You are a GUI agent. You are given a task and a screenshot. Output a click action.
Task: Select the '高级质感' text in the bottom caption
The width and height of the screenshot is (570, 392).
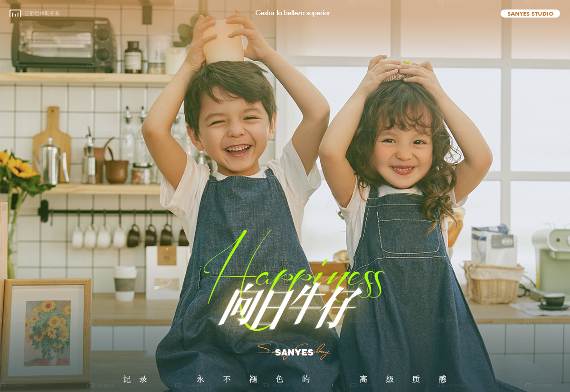point(403,379)
